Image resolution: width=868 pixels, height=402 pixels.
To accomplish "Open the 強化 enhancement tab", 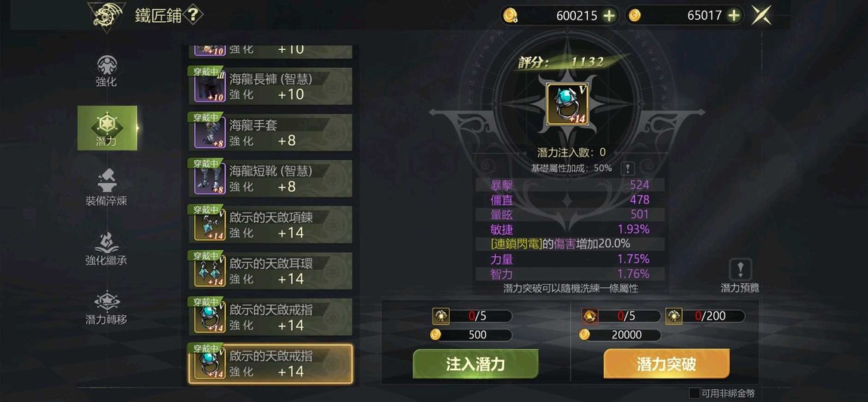I will 107,71.
